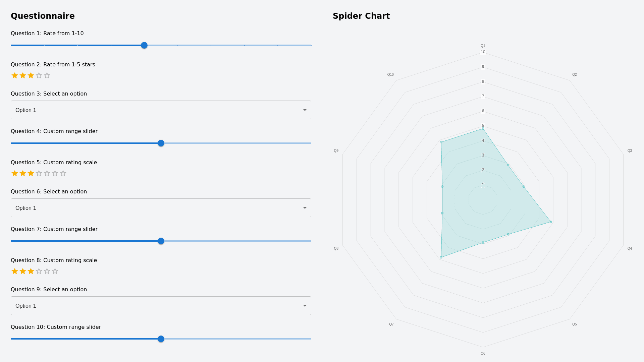Set Question 8 rating to six stars
Image resolution: width=644 pixels, height=362 pixels.
[x=55, y=271]
